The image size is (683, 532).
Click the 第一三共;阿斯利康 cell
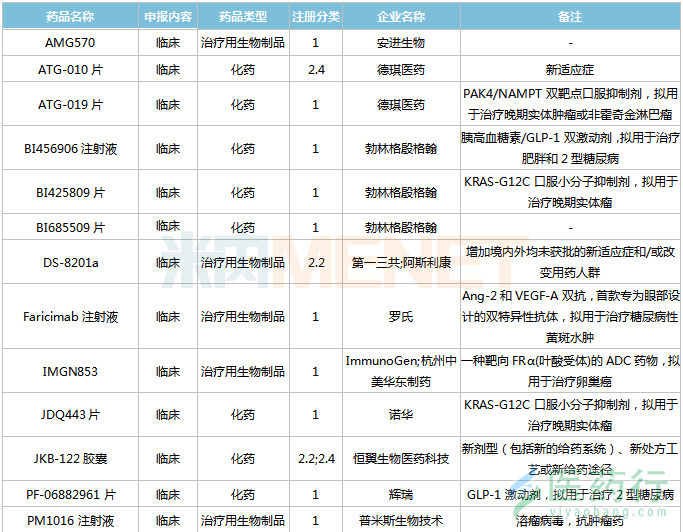point(401,262)
